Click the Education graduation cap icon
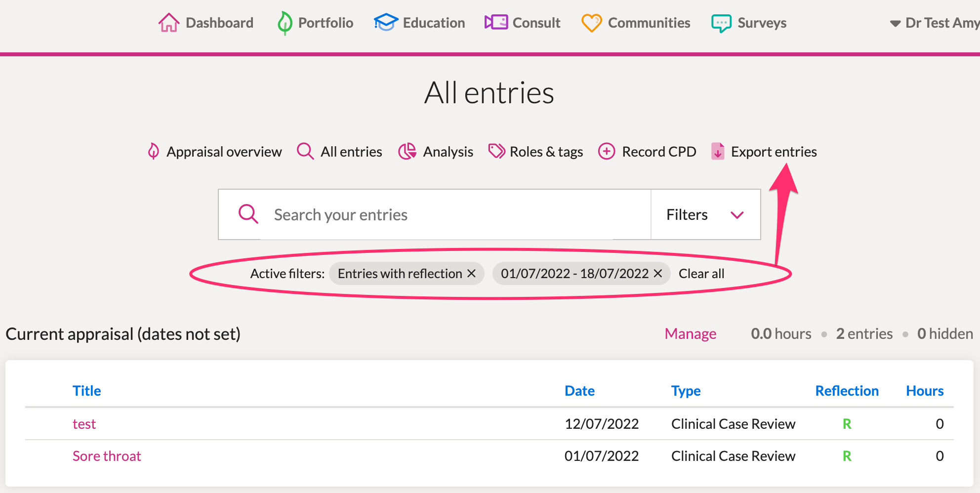 point(386,22)
